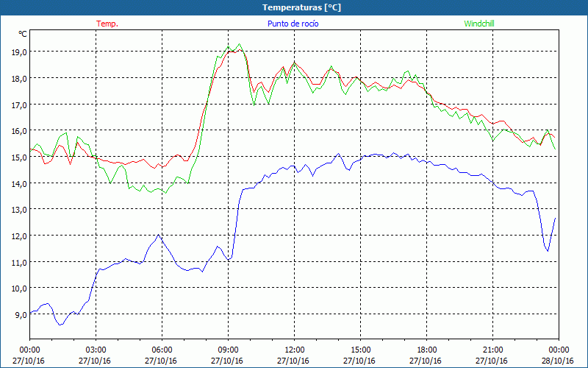
Task: Click the 9,0 y-axis value
Action: point(21,314)
